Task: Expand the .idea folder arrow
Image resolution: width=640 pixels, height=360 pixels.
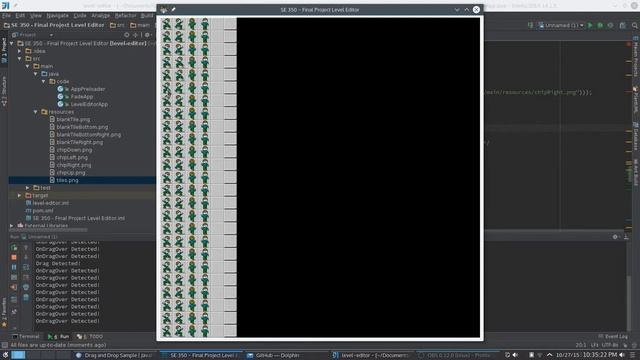Action: 20,51
